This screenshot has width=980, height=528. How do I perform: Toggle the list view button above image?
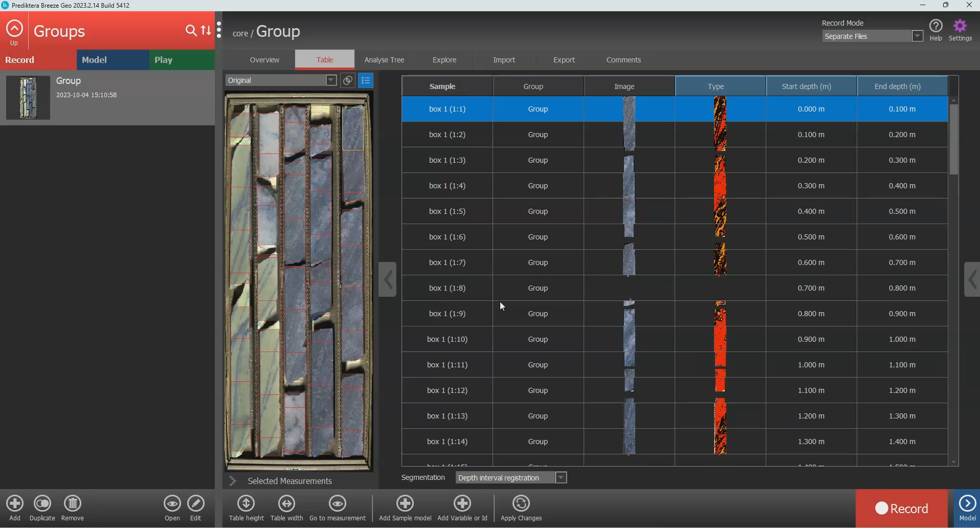[x=366, y=80]
